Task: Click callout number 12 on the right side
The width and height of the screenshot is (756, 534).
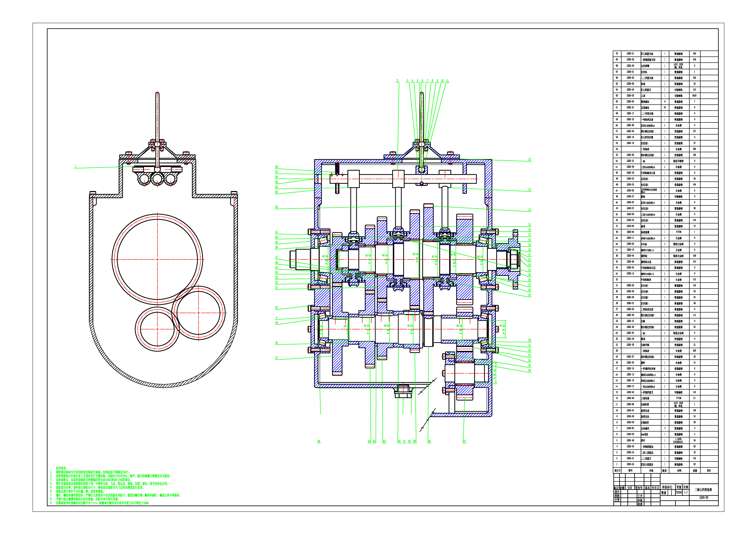Action: pyautogui.click(x=529, y=160)
